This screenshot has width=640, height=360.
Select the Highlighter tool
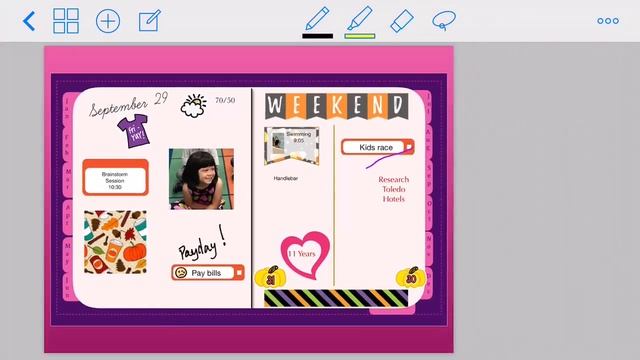coord(360,18)
